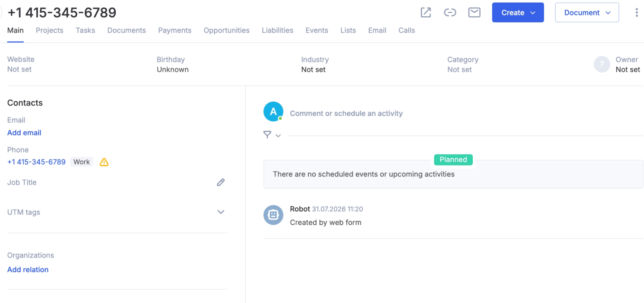Click the user avatar A

pos(273,111)
